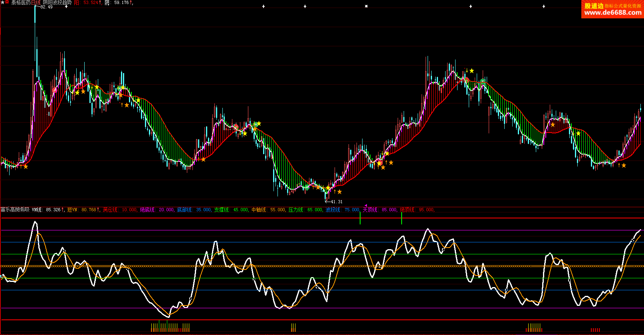The image size is (644, 335).
Task: Click the last orange star at far right
Action: point(624,165)
